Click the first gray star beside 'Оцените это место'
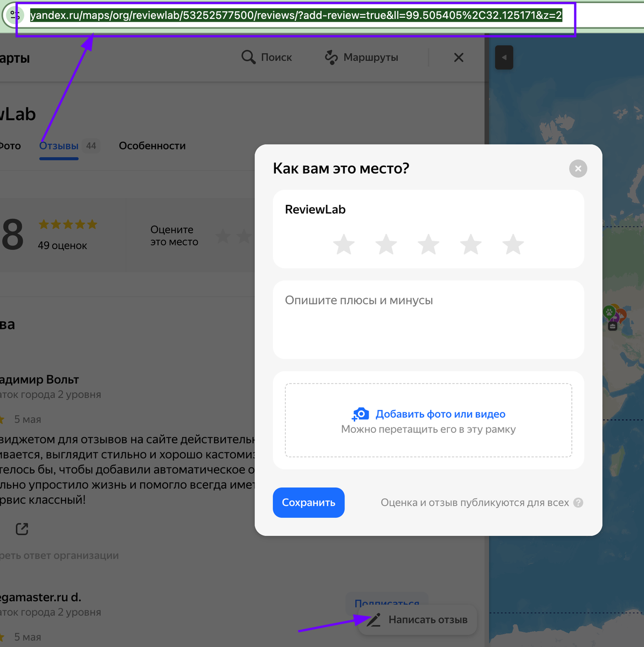This screenshot has height=647, width=644. (223, 236)
